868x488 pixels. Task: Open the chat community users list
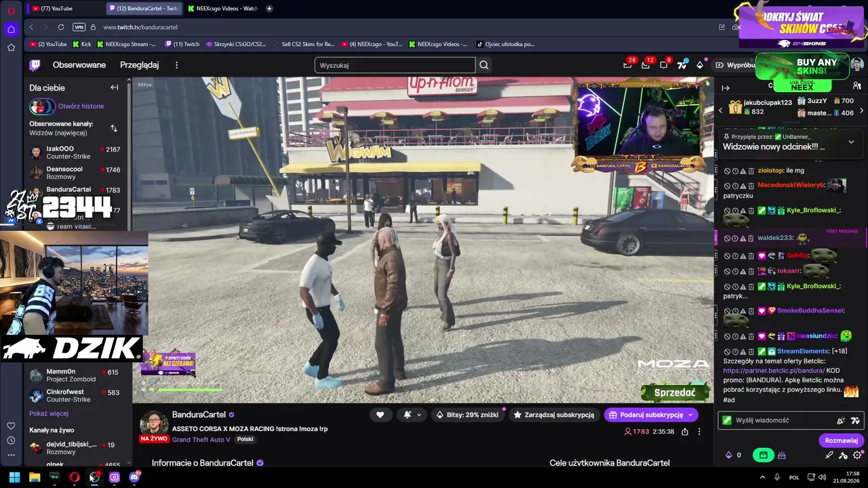point(857,86)
